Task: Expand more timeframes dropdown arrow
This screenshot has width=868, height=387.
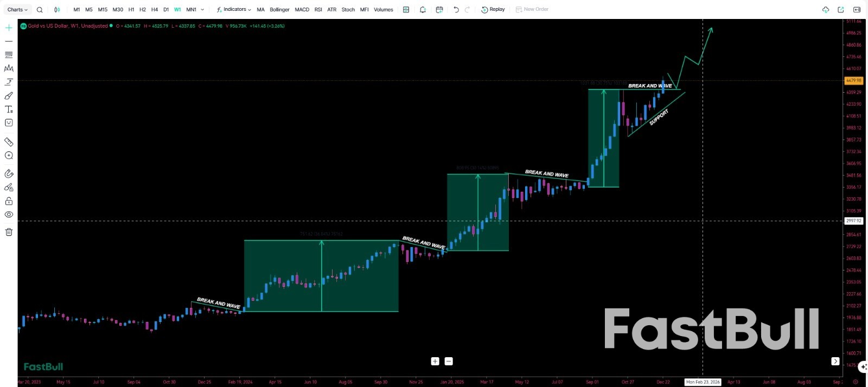Action: [202, 9]
